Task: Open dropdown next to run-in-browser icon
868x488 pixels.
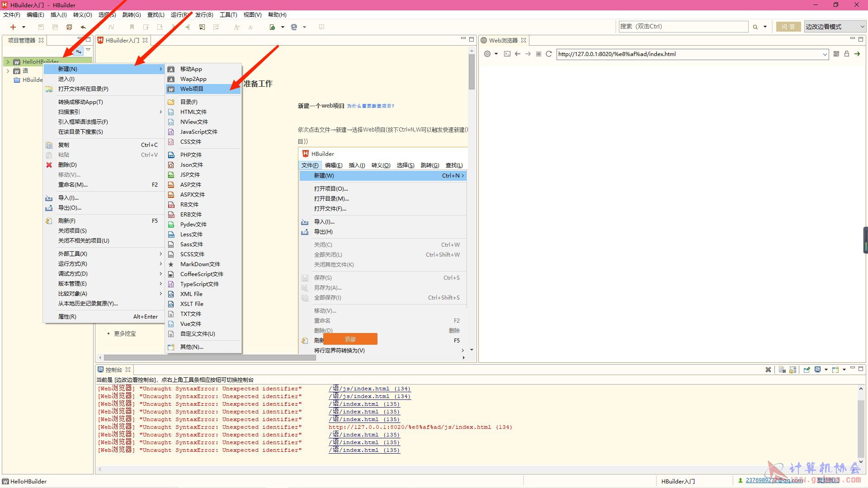Action: pyautogui.click(x=283, y=27)
